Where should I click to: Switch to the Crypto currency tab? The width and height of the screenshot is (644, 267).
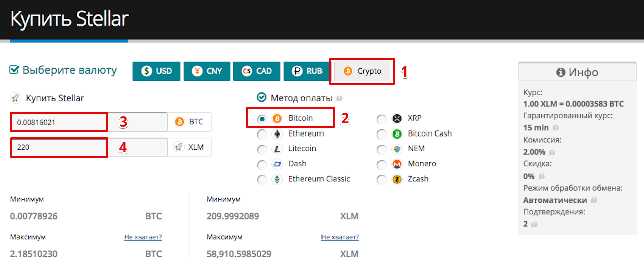(362, 71)
